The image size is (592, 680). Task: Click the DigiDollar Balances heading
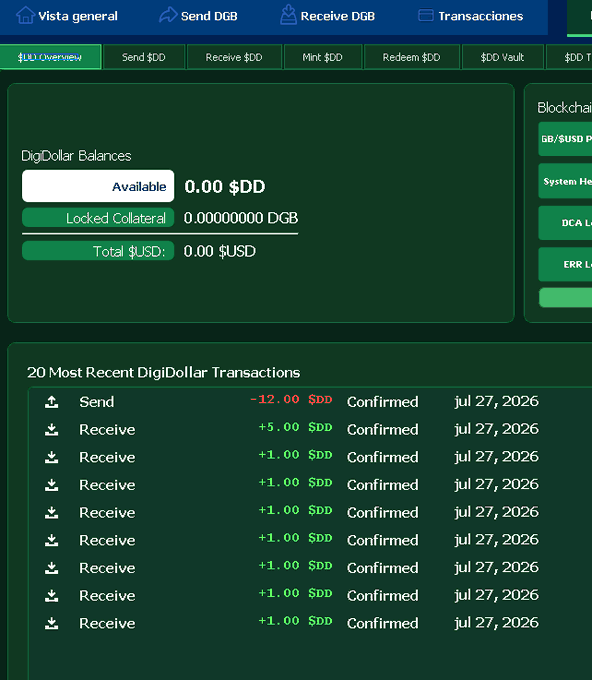76,156
